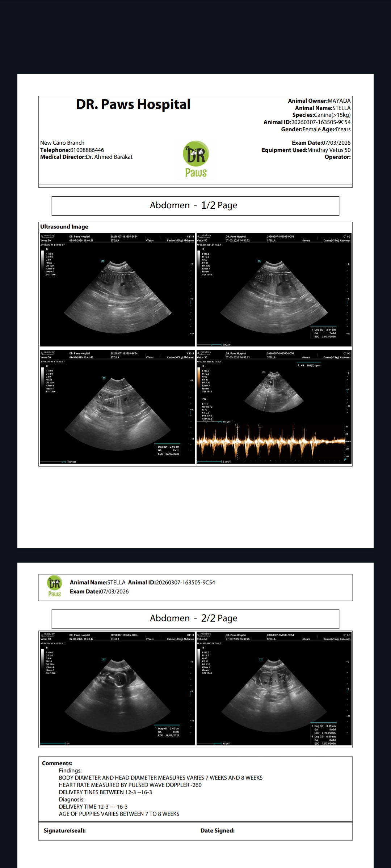Viewport: 391px width, 868px height.
Task: Click the small DR Paws logo on page two
Action: pyautogui.click(x=55, y=586)
